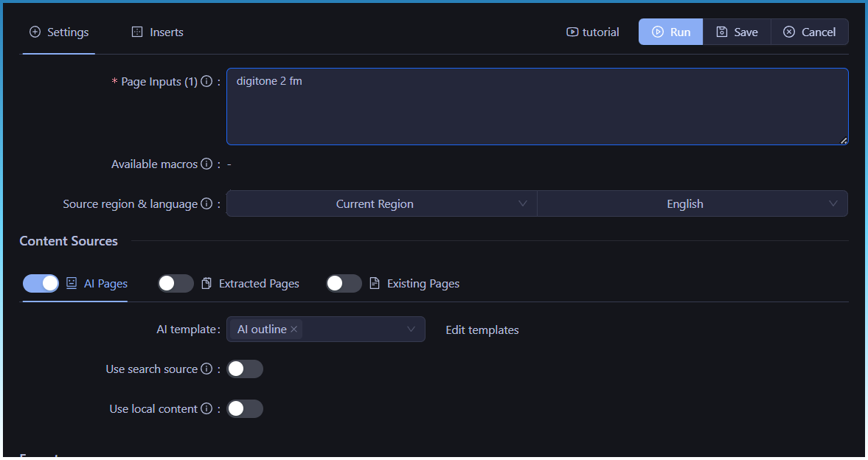Enable the Extracted Pages toggle

176,284
